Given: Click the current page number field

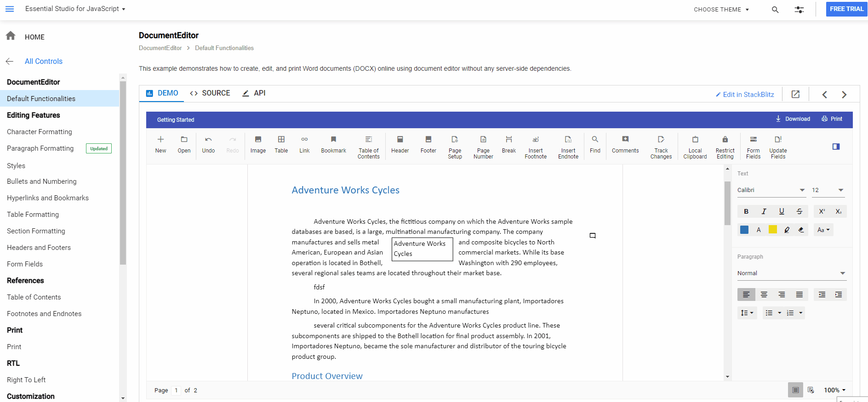Looking at the screenshot, I should tap(176, 391).
